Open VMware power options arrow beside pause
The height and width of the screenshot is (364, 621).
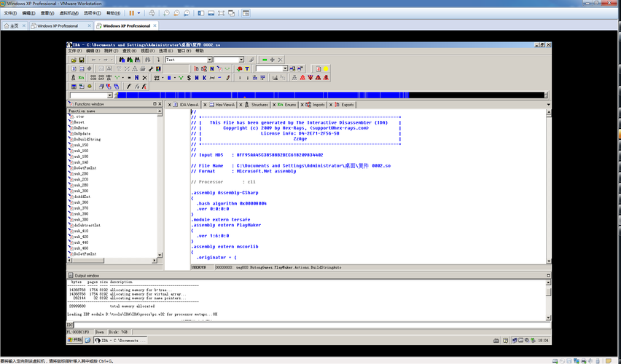click(x=138, y=13)
